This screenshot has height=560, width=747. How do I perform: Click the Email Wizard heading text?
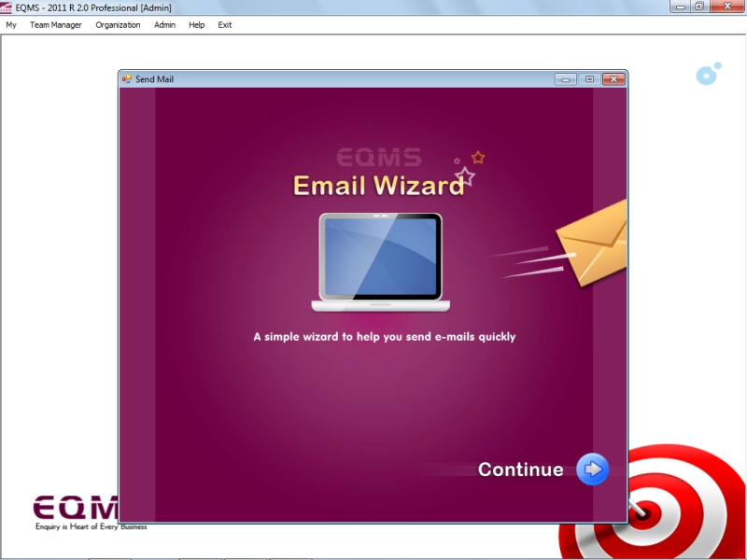coord(378,186)
